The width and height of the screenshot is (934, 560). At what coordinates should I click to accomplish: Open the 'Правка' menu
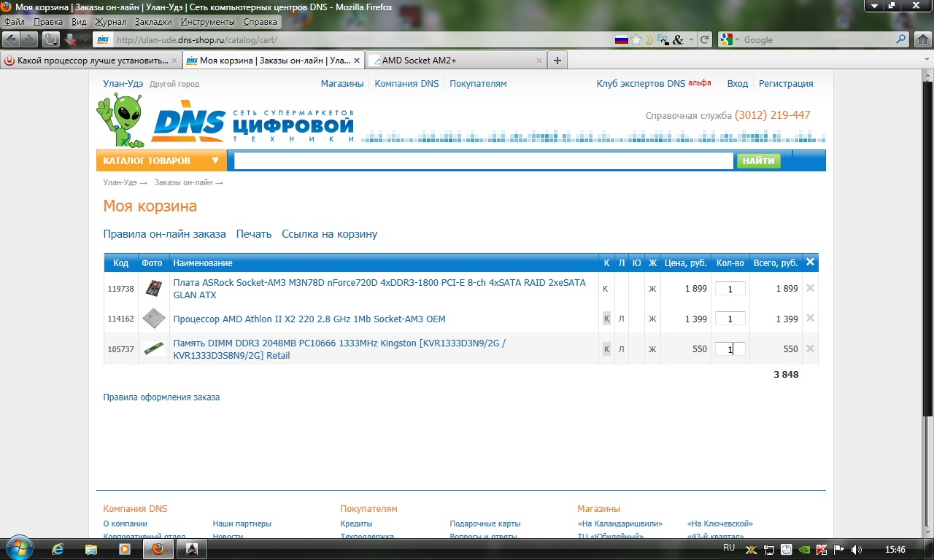click(x=48, y=22)
